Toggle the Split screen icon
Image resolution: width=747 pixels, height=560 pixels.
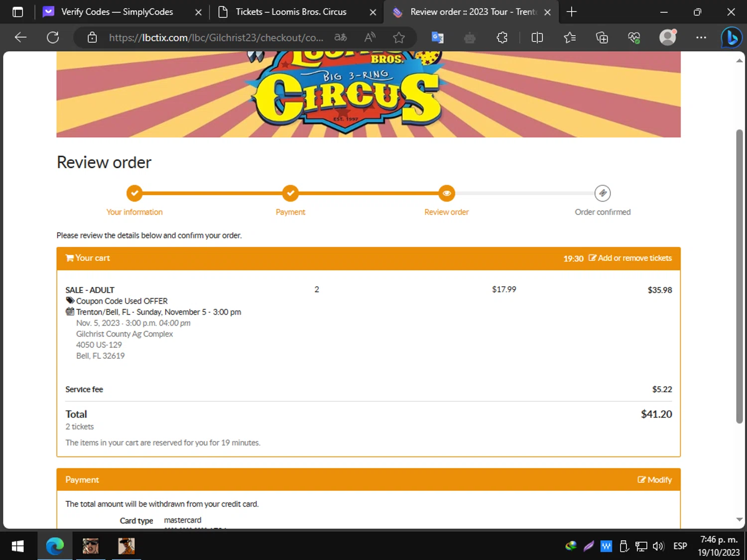(537, 37)
